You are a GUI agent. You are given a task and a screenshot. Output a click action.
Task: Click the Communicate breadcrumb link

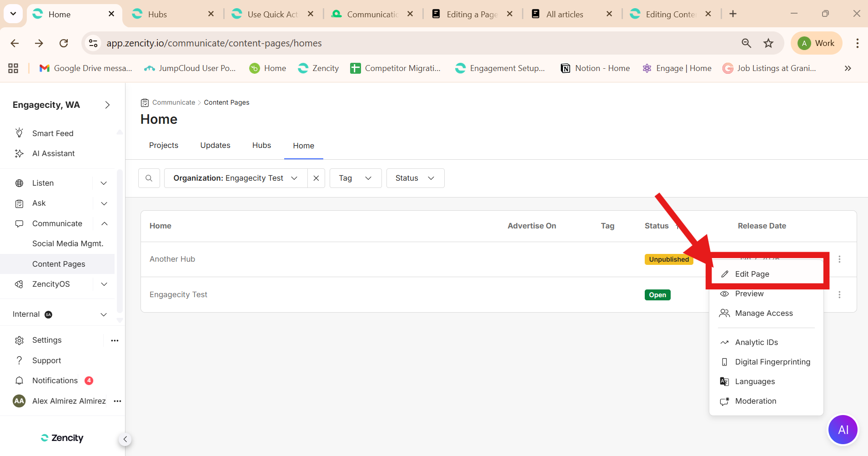coord(173,102)
